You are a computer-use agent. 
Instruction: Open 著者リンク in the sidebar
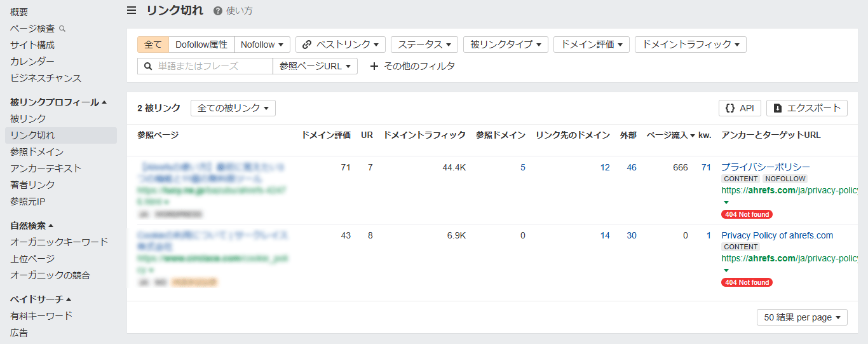coord(32,185)
